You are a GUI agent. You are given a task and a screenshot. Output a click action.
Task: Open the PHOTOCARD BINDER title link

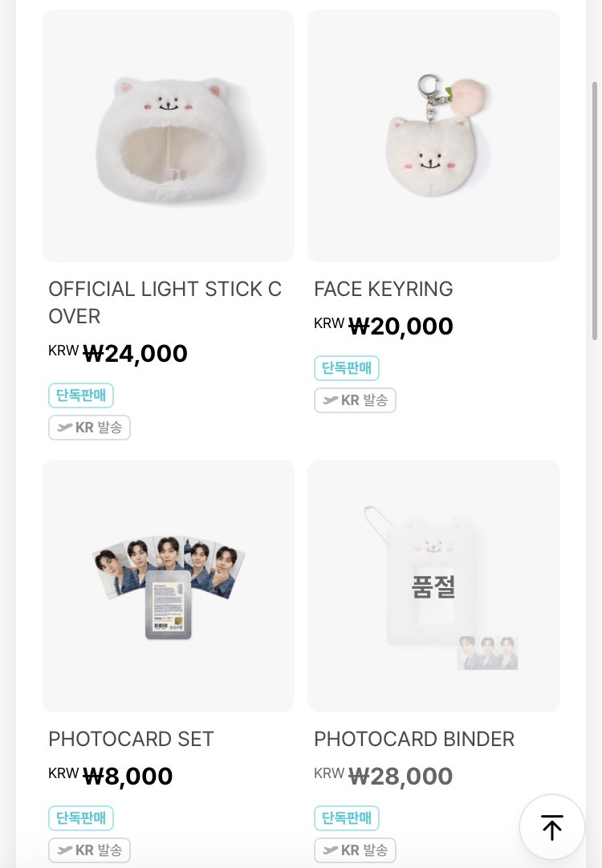click(414, 739)
